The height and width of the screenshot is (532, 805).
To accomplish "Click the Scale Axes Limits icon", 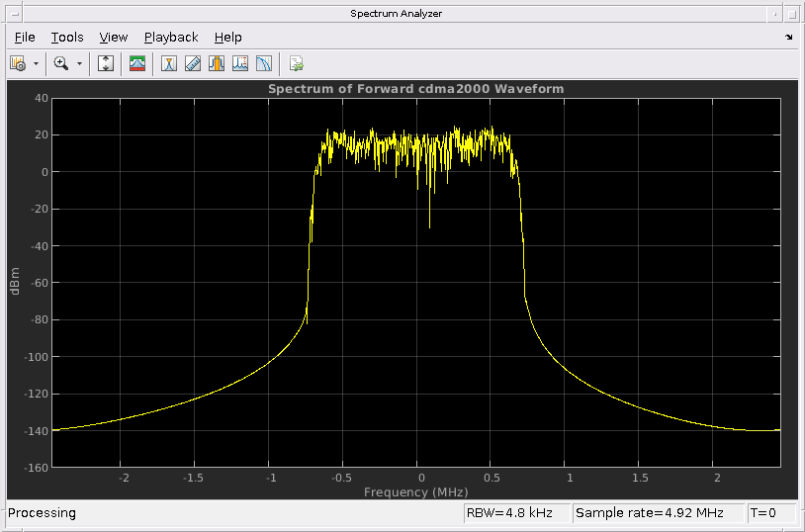I will (x=106, y=63).
